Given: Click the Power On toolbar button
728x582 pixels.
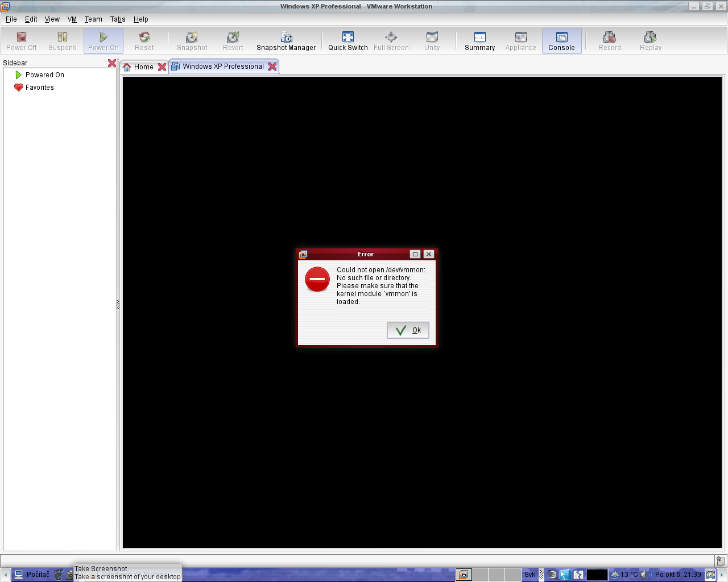Looking at the screenshot, I should [104, 41].
